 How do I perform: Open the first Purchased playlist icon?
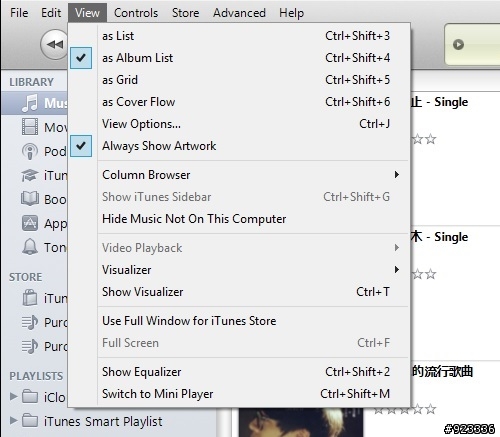click(30, 322)
